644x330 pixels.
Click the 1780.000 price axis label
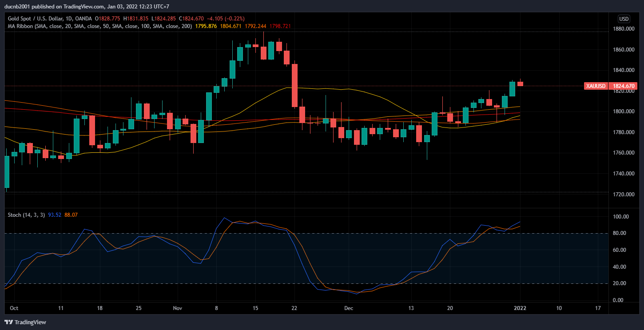624,132
